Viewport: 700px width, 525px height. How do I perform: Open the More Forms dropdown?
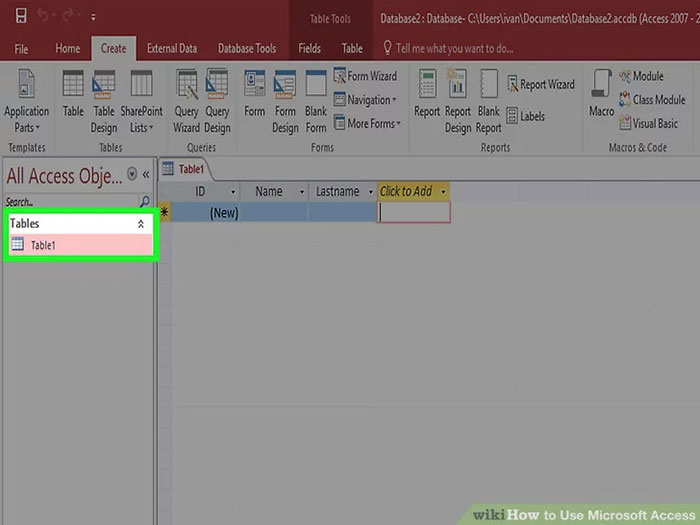click(x=373, y=124)
